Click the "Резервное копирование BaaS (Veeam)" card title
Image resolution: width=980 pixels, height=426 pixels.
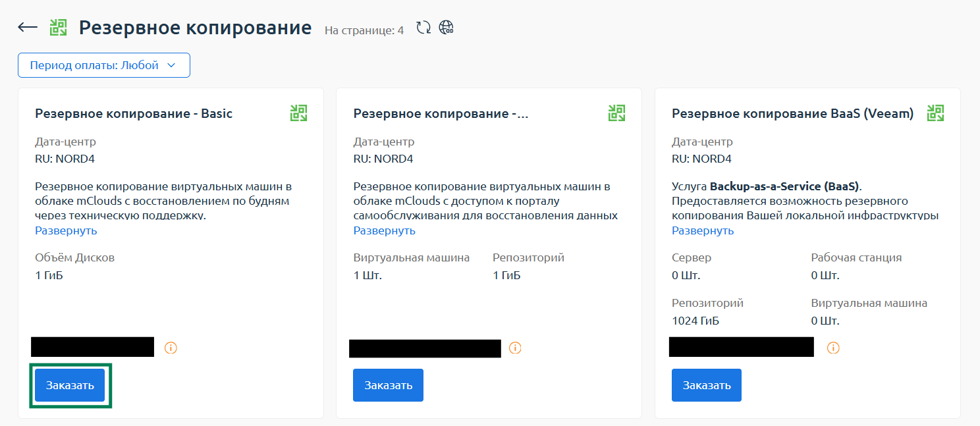tap(792, 114)
